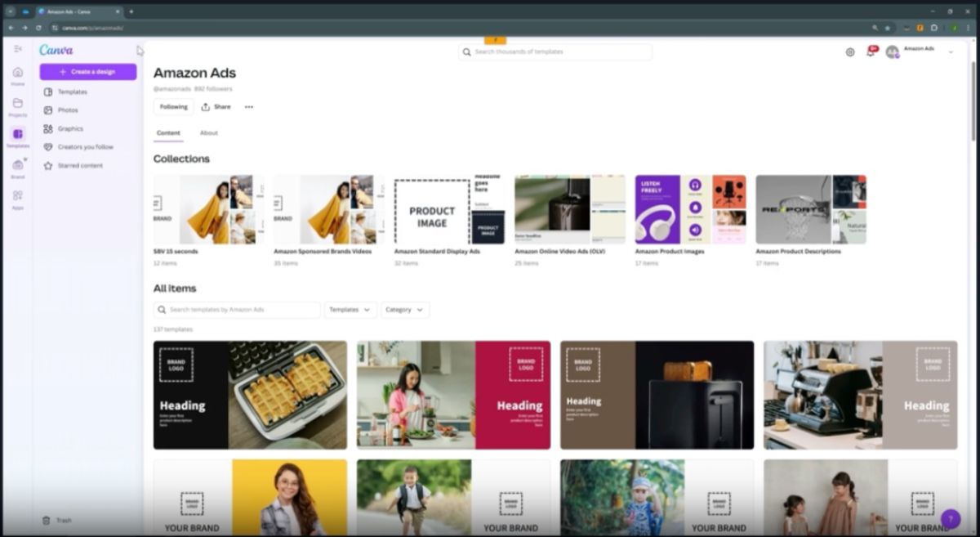Open the Projects folder icon

tap(17, 104)
